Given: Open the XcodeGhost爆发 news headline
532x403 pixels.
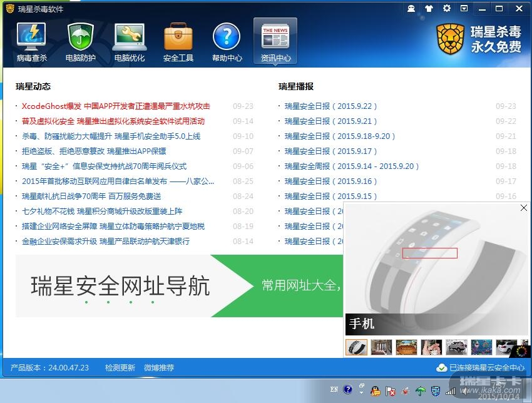Looking at the screenshot, I should (x=116, y=106).
